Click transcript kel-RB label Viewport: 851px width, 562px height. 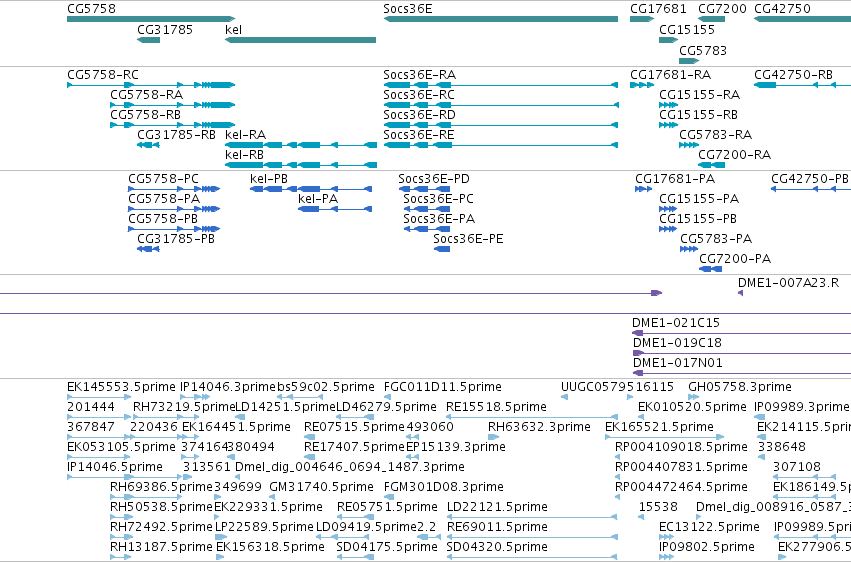244,155
